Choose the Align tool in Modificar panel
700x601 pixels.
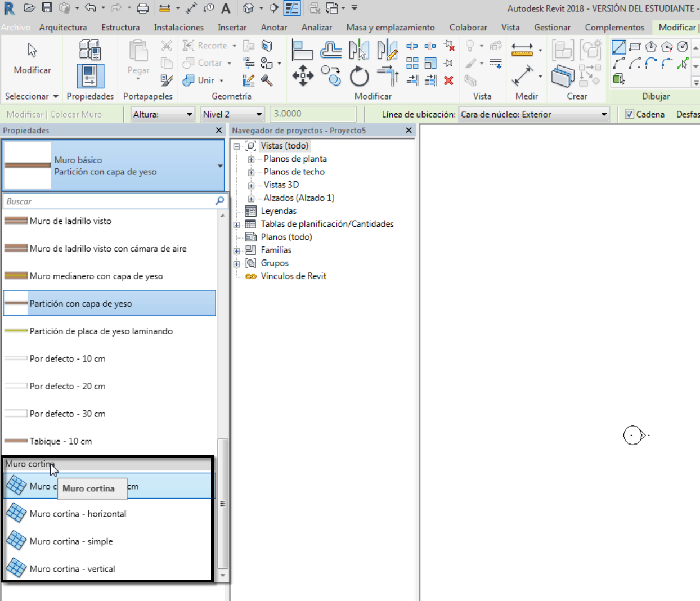click(x=302, y=50)
